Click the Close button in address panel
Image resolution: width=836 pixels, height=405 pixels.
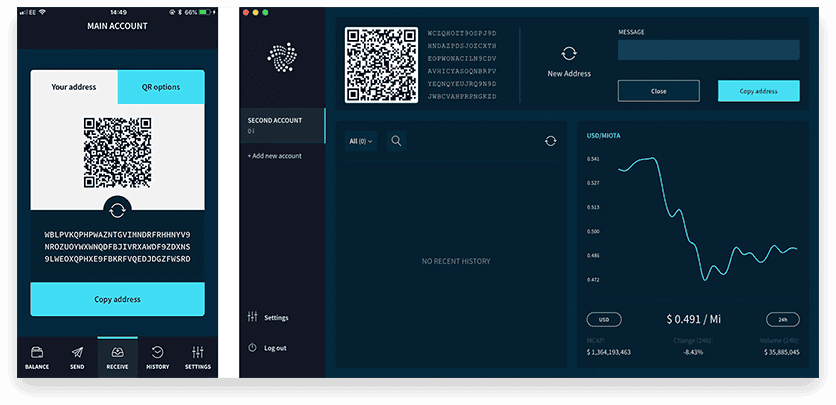pyautogui.click(x=658, y=91)
